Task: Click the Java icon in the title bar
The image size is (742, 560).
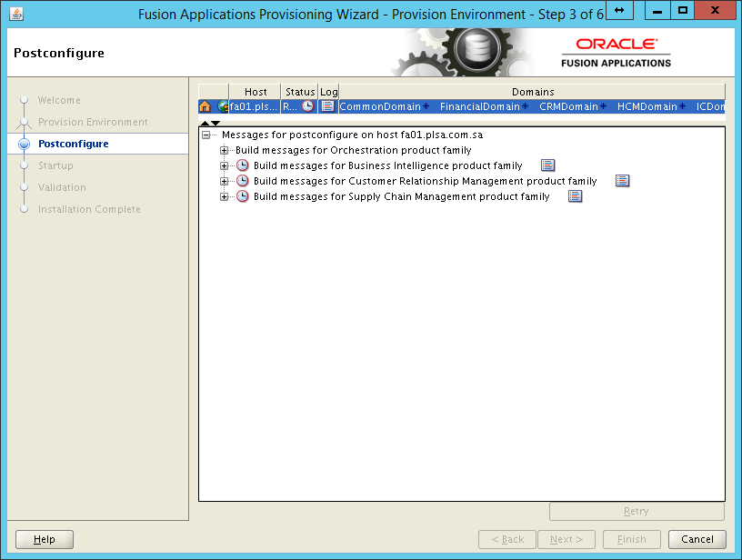Action: tap(16, 15)
